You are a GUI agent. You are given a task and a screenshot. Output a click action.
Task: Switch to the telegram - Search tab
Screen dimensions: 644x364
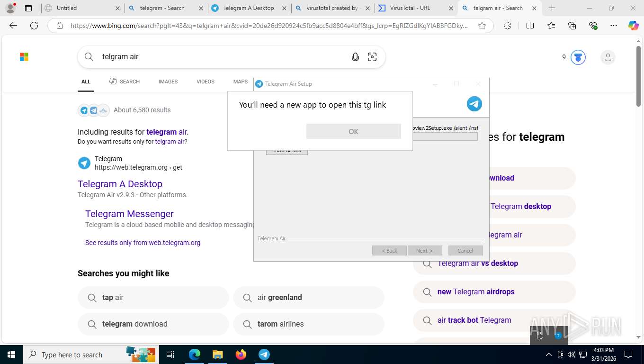pyautogui.click(x=166, y=8)
